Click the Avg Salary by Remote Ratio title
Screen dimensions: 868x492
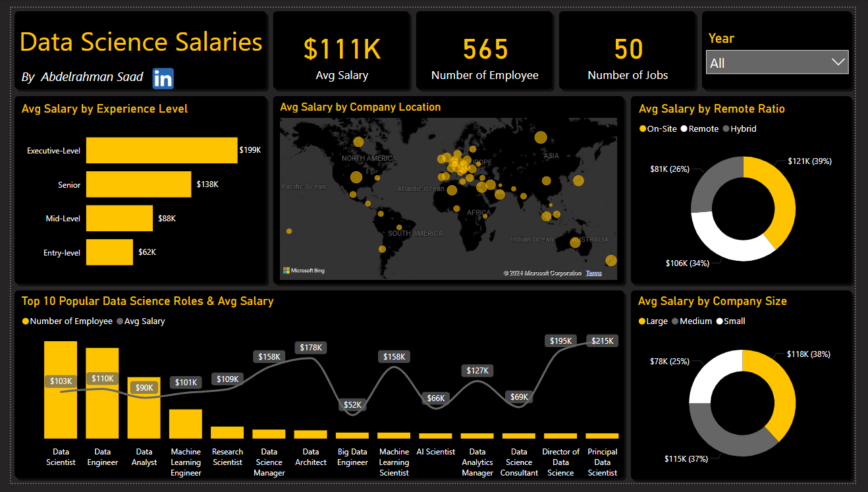[712, 109]
